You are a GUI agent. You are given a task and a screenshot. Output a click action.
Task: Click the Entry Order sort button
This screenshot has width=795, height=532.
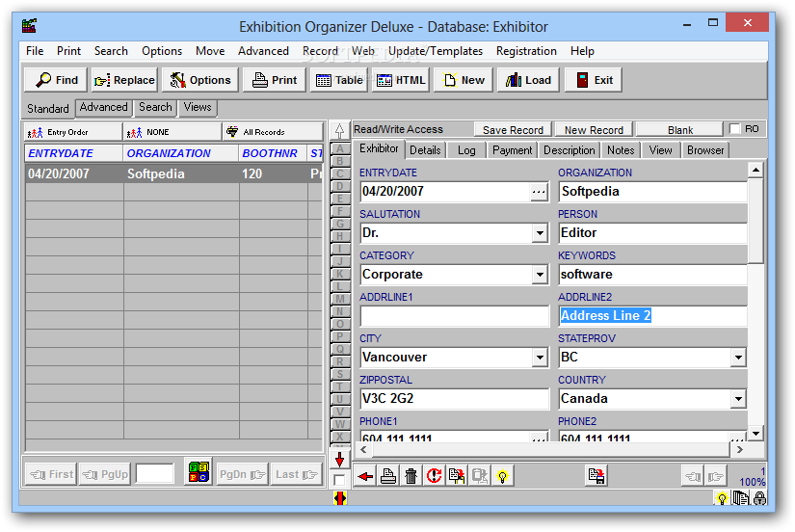click(x=72, y=132)
